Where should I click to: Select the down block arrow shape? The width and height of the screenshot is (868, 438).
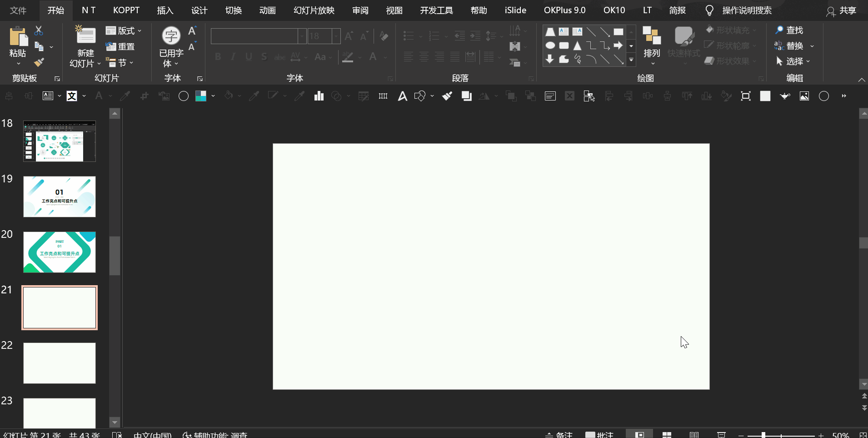pos(550,59)
